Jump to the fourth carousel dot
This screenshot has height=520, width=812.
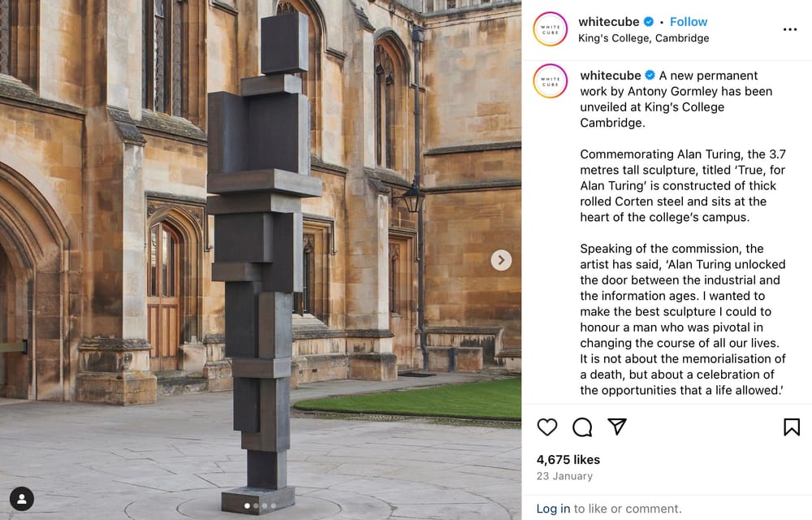274,505
